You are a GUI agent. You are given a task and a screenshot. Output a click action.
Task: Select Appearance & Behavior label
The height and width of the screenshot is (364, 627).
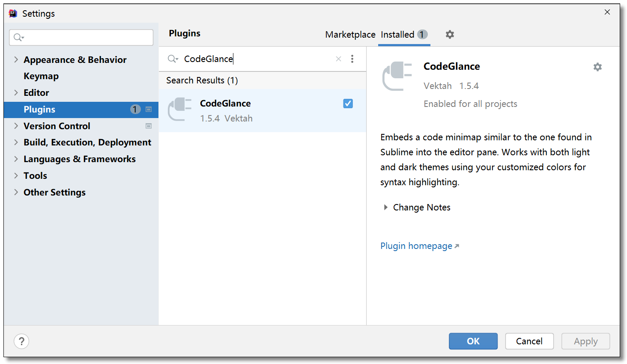[75, 60]
